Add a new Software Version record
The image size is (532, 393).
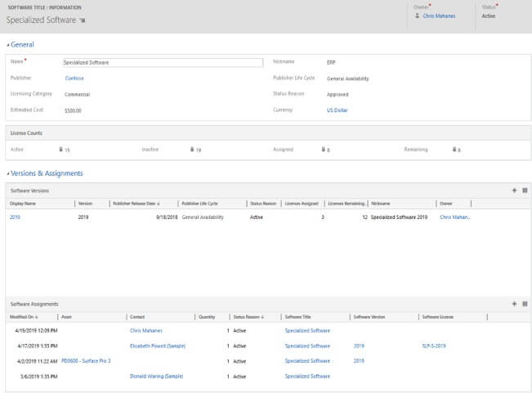514,190
